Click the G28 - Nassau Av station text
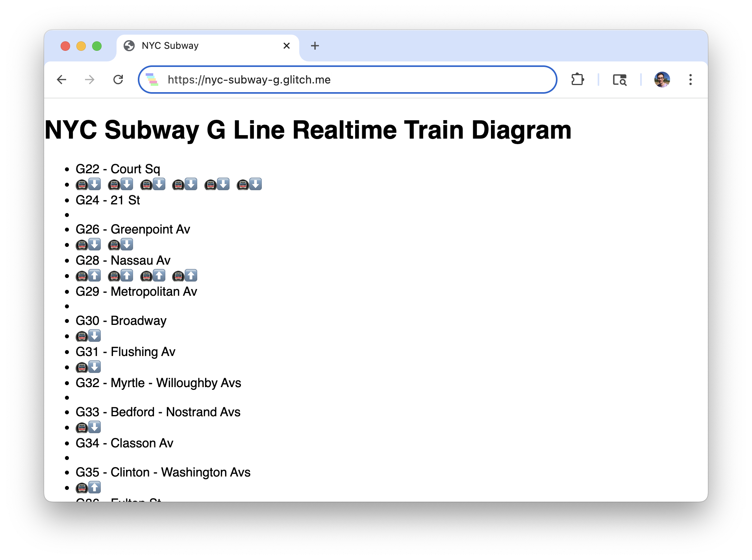The width and height of the screenshot is (752, 560). pos(123,260)
